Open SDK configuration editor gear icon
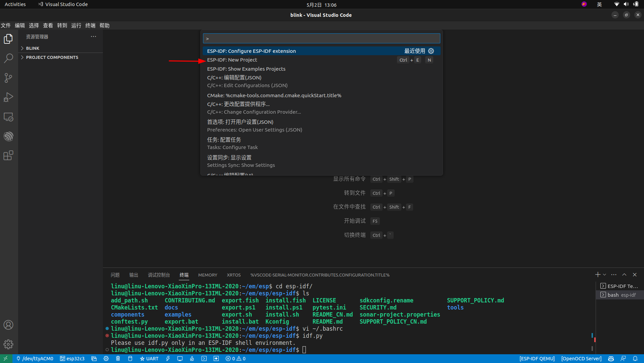The height and width of the screenshot is (363, 644). point(106,359)
